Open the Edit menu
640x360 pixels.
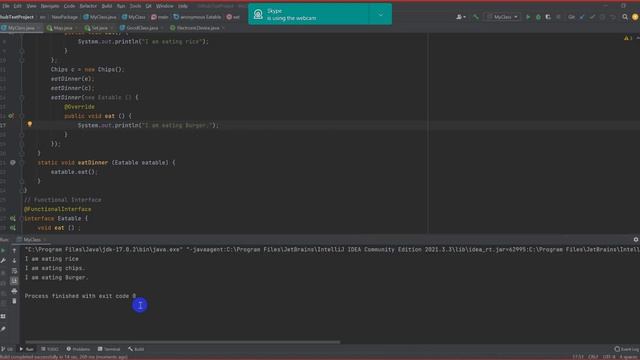click(x=18, y=6)
